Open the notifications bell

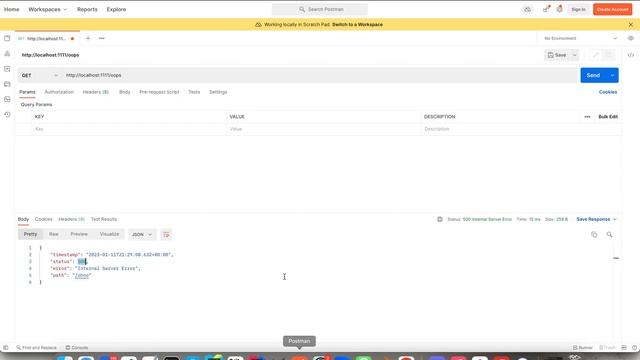[560, 9]
